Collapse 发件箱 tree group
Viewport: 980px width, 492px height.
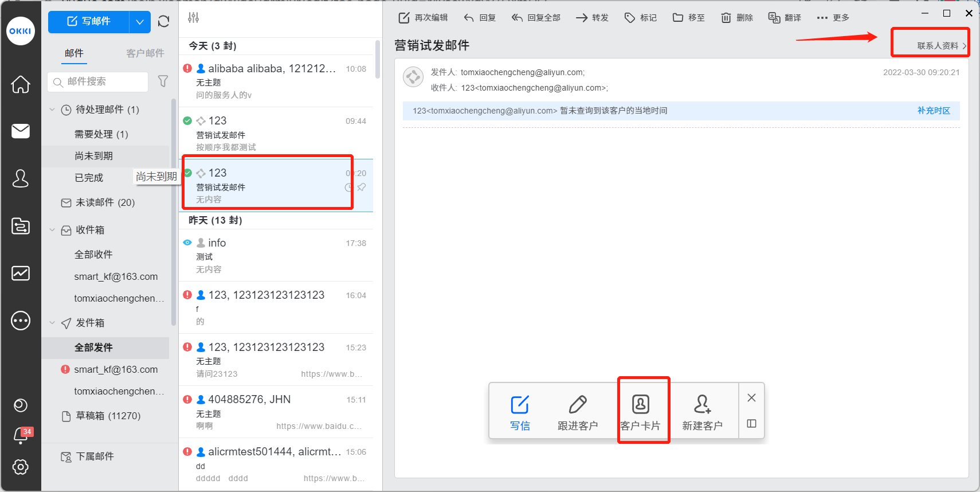coord(52,323)
